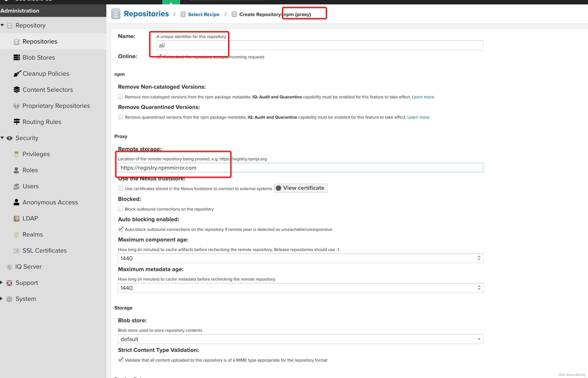Screen dimensions: 588x378
Task: Click the IQ Server icon
Action: pos(9,267)
